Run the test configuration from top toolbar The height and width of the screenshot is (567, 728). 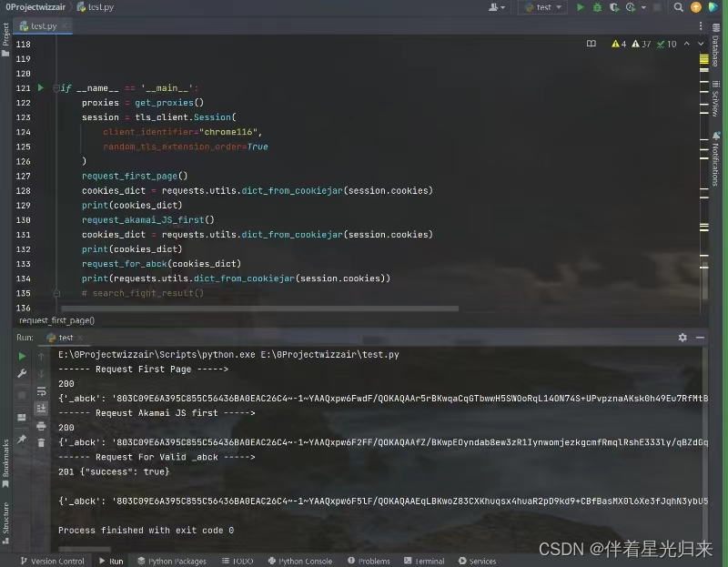(580, 7)
